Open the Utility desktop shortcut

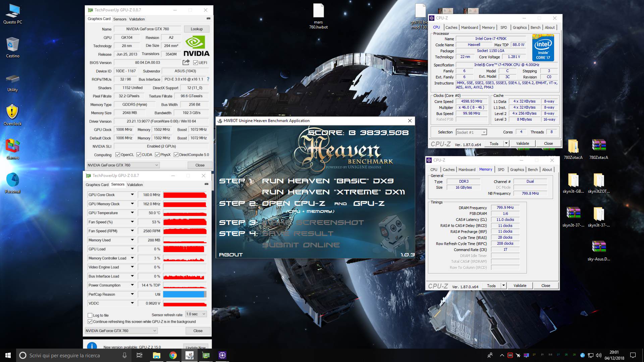tap(13, 83)
